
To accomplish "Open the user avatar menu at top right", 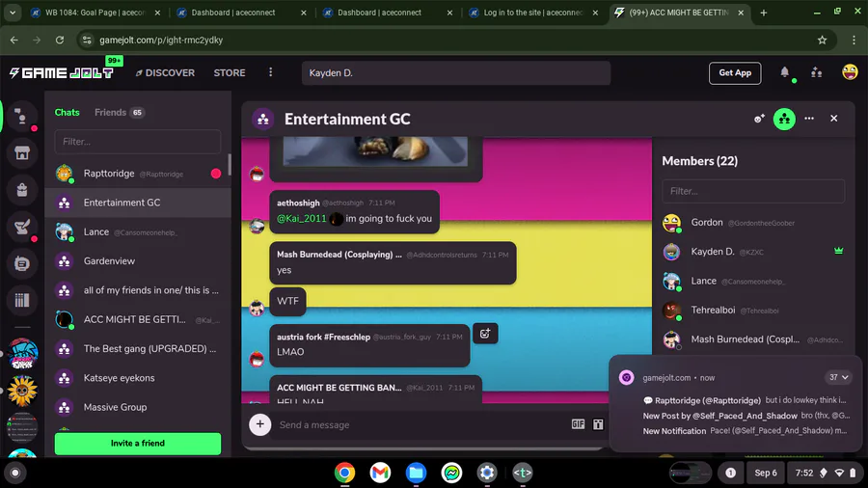I will (850, 72).
